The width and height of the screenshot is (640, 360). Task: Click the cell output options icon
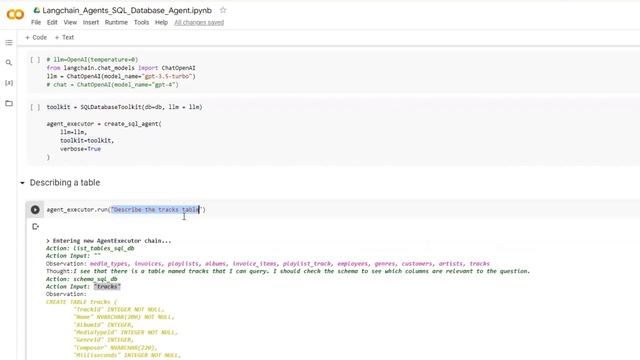pyautogui.click(x=36, y=227)
